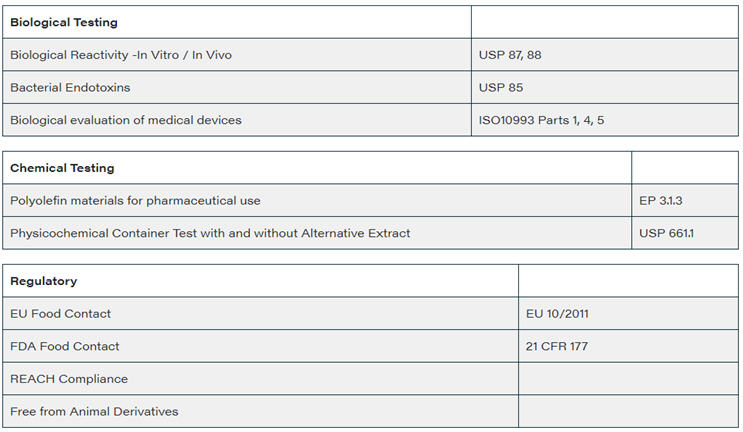Viewport: 743px width, 432px height.
Task: Select the FDA Food Contact row label
Action: pos(64,346)
